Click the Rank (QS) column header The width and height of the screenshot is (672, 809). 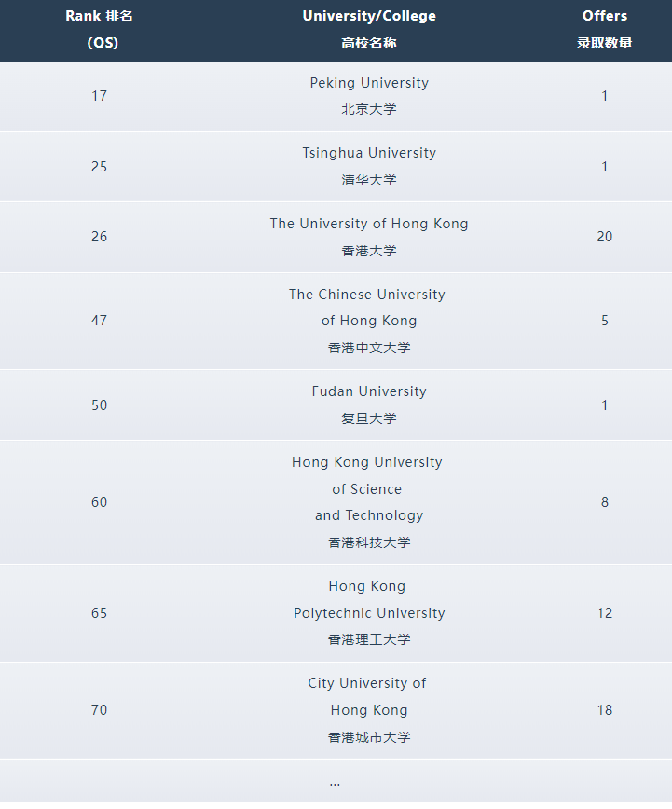(x=100, y=29)
